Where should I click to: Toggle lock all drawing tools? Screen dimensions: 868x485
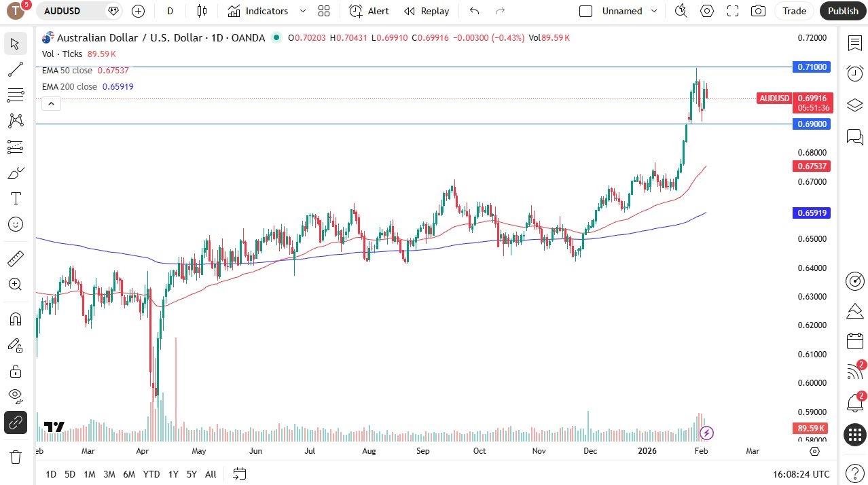tap(15, 371)
